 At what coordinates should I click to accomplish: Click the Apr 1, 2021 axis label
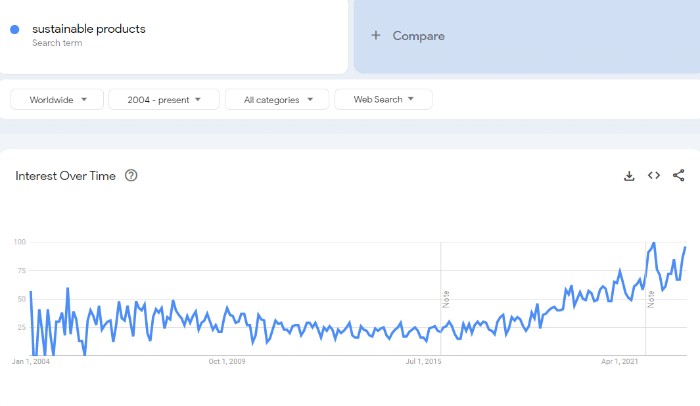coord(621,360)
